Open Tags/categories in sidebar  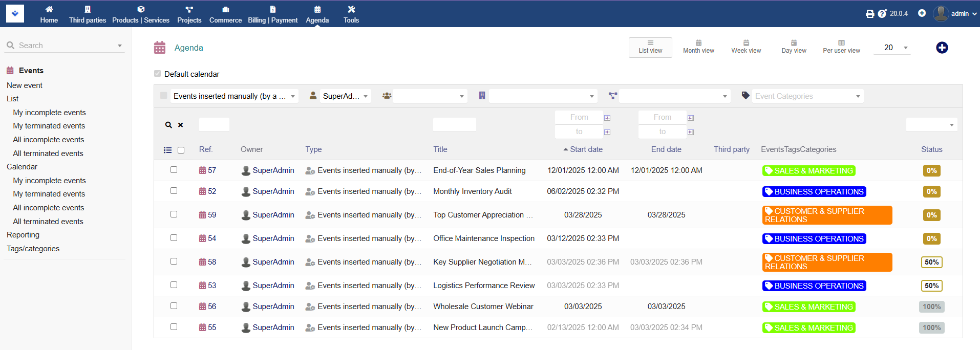(x=33, y=249)
